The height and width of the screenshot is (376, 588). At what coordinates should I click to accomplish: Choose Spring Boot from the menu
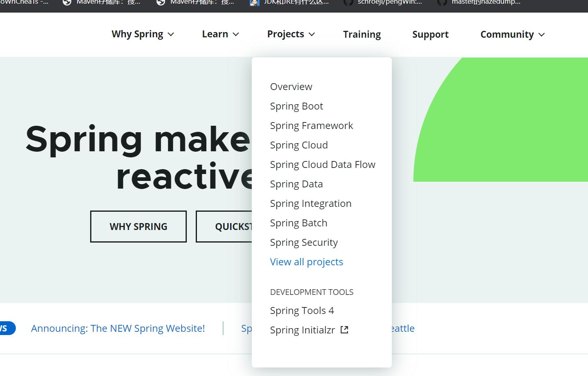tap(296, 106)
